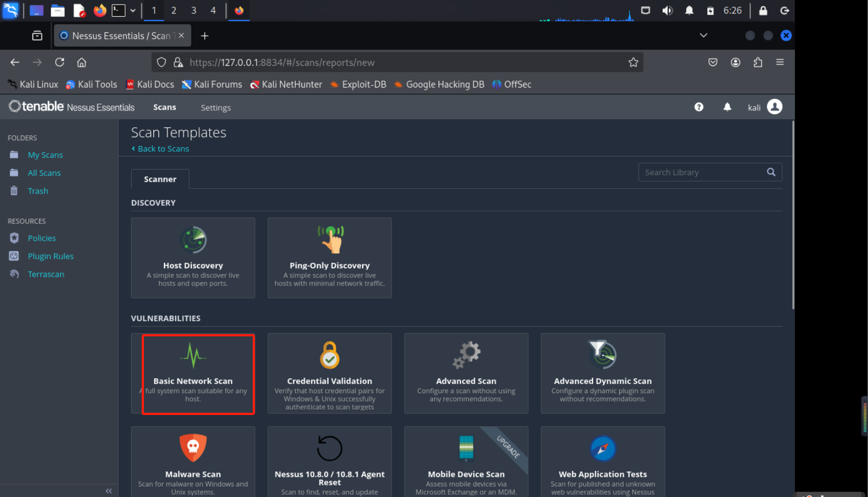Open Kali Tools bookmark
This screenshot has width=868, height=497.
91,84
